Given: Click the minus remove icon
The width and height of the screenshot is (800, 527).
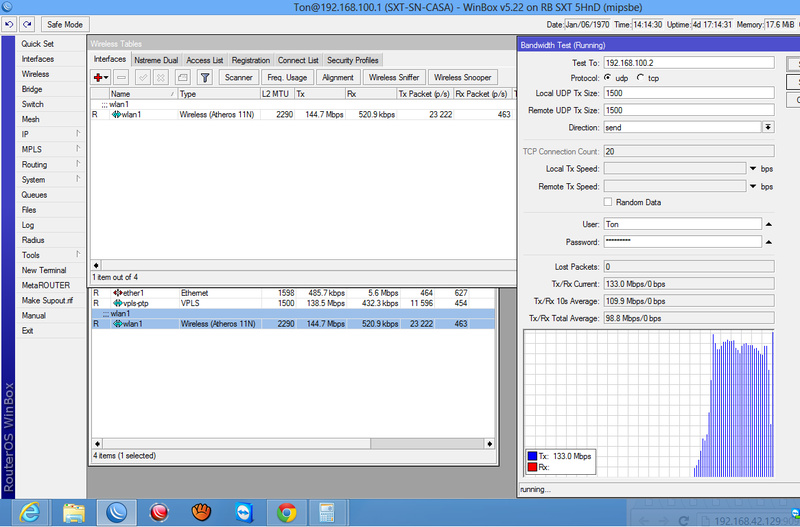Looking at the screenshot, I should pyautogui.click(x=121, y=78).
